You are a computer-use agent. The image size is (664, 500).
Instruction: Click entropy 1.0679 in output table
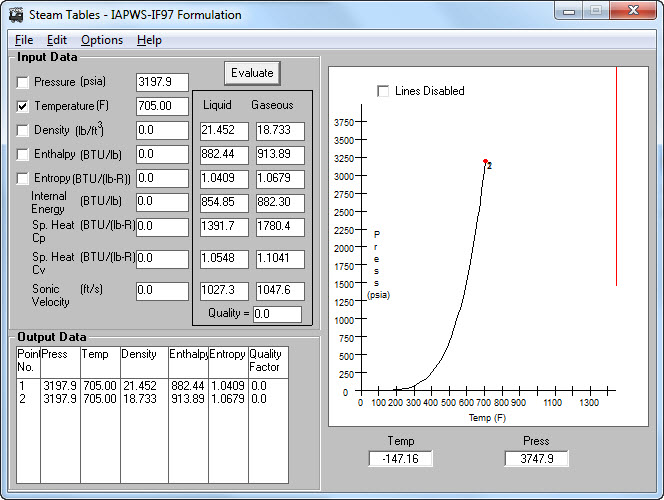point(228,399)
